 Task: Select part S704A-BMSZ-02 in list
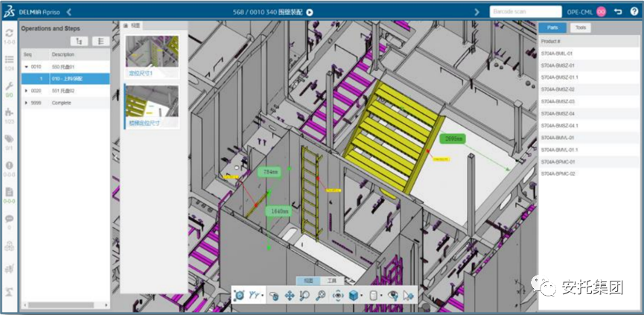coord(558,89)
